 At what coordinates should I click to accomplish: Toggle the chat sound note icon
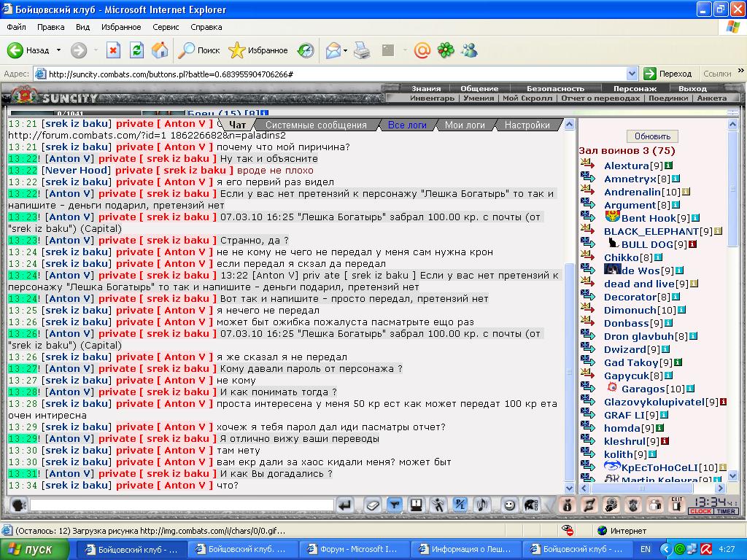click(482, 505)
